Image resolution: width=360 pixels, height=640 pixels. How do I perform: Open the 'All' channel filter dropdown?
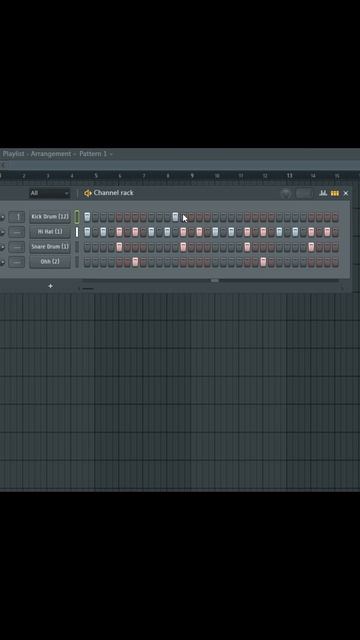click(50, 193)
